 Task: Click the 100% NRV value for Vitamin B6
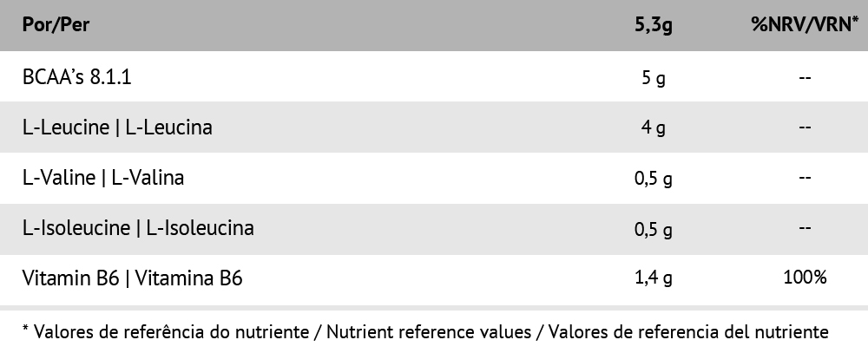point(804,278)
